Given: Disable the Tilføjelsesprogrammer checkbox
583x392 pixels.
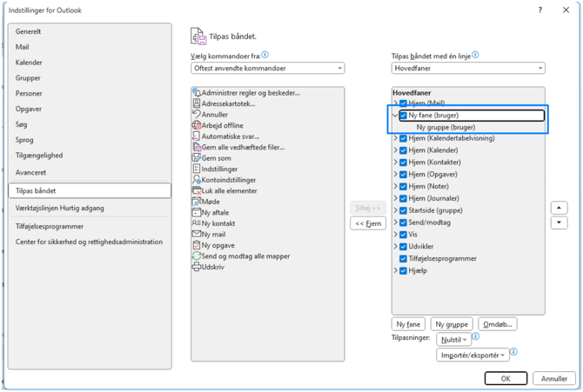Looking at the screenshot, I should coord(403,259).
